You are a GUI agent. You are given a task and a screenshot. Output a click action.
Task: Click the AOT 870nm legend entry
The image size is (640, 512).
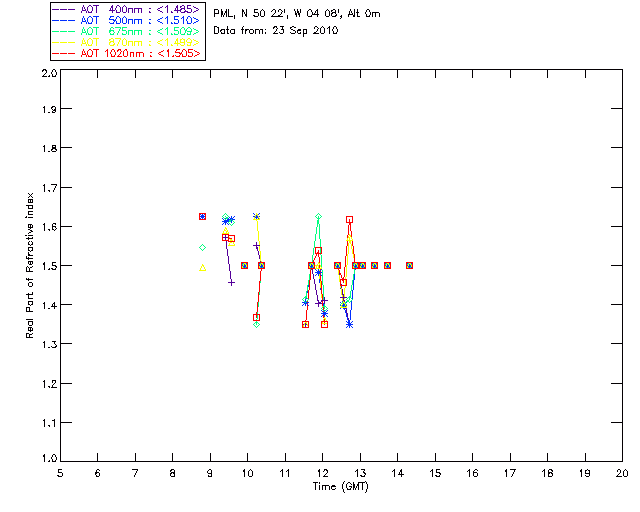[x=127, y=42]
